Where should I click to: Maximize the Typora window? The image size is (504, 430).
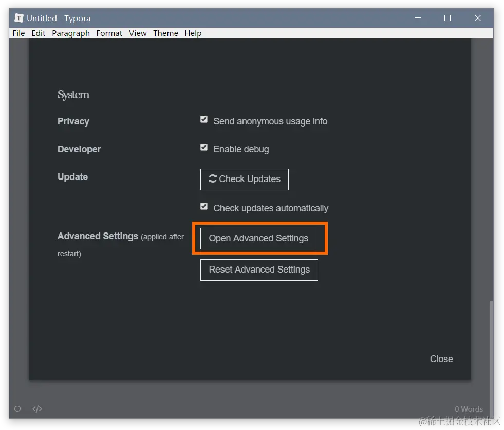click(447, 18)
